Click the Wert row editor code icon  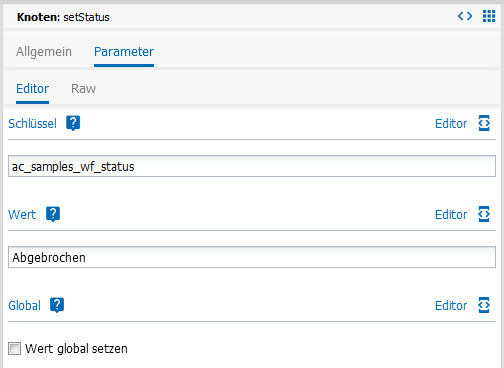click(484, 214)
